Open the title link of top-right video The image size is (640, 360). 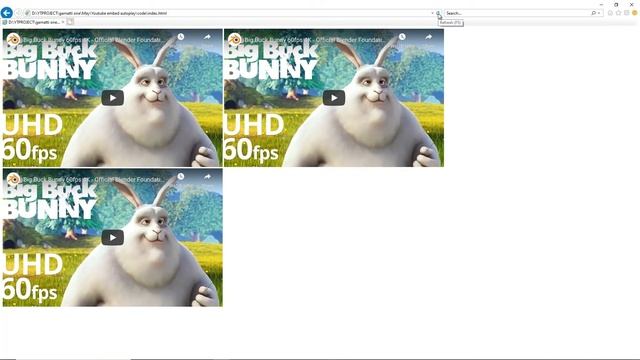(x=315, y=40)
